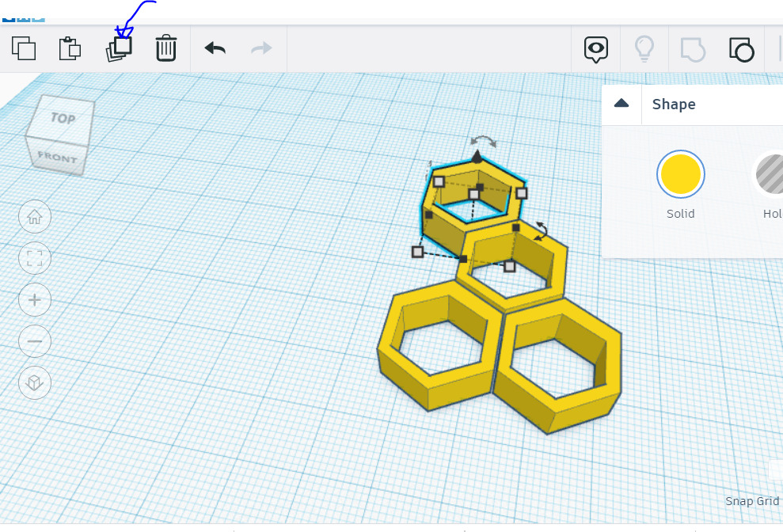This screenshot has height=532, width=783.
Task: Fit all in view icon
Action: pyautogui.click(x=35, y=258)
